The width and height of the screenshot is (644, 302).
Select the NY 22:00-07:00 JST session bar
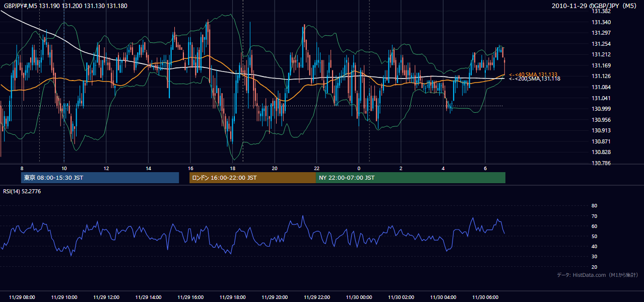point(411,178)
